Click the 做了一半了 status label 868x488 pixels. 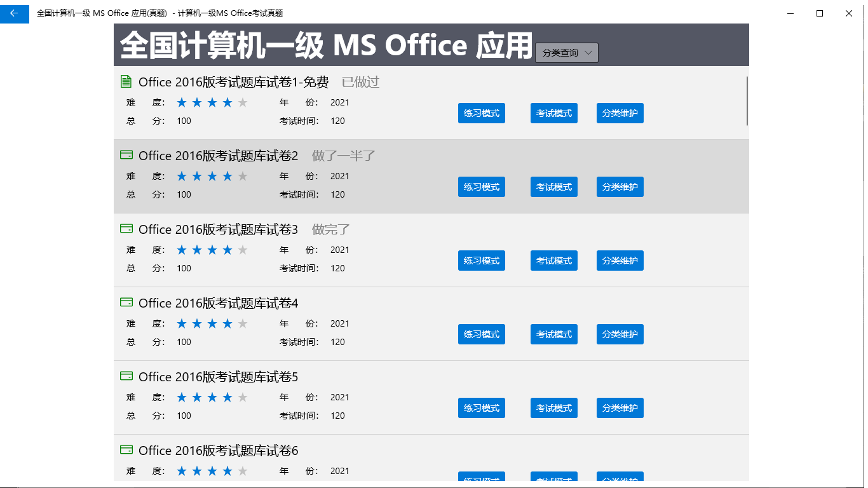344,156
